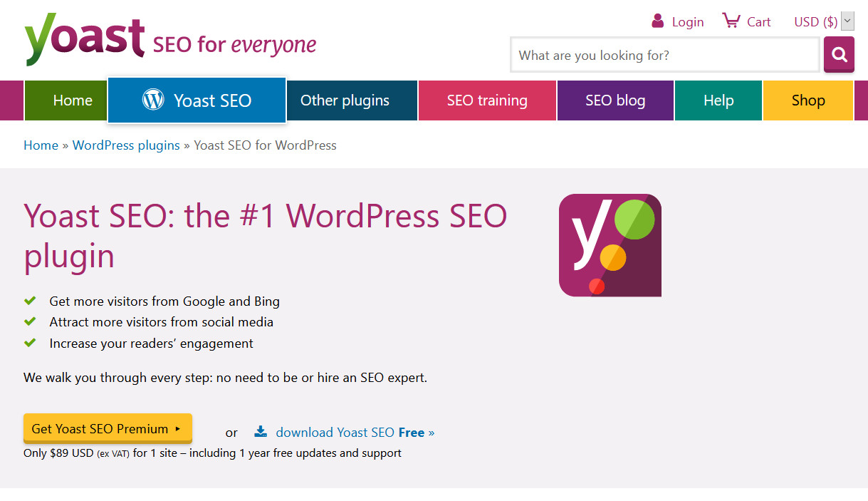The height and width of the screenshot is (501, 868).
Task: Open the Help navigation tab
Action: (x=718, y=100)
